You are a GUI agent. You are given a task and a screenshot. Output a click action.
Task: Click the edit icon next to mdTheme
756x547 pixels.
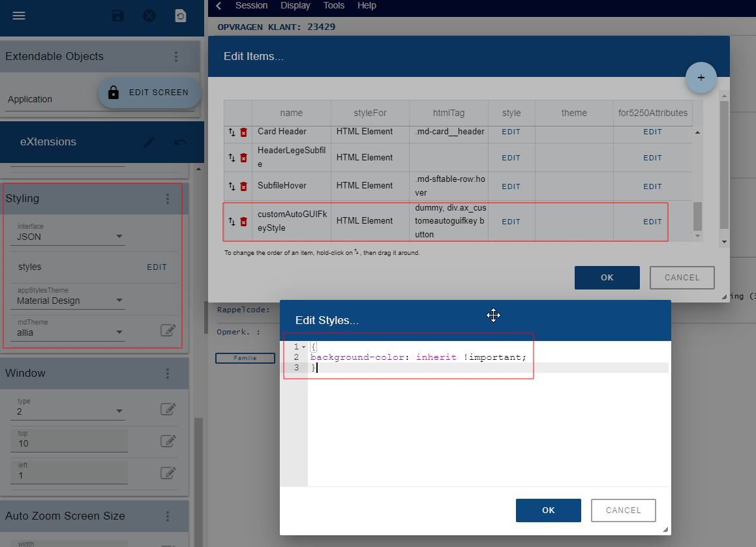tap(168, 330)
